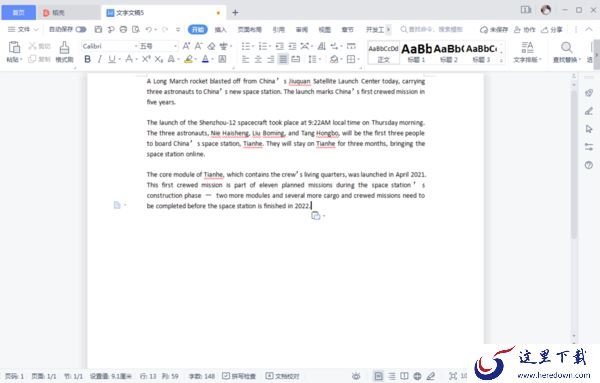Click the Share button

551,29
